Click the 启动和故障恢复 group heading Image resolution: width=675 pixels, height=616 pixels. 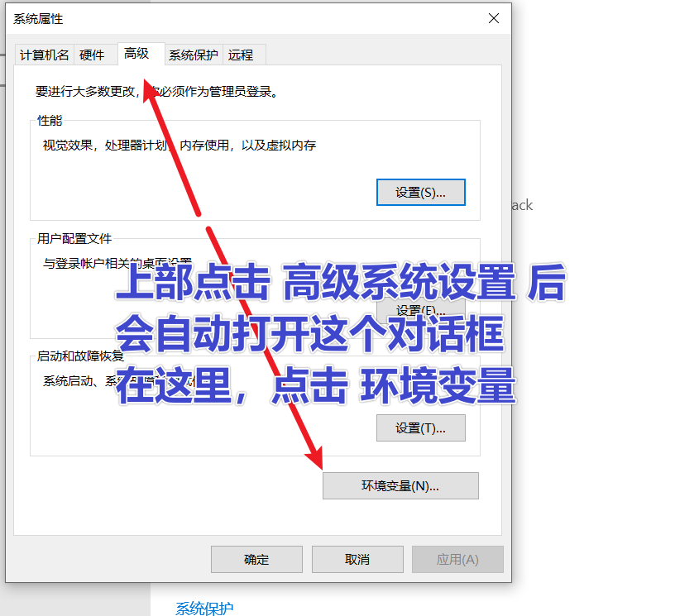tap(80, 356)
